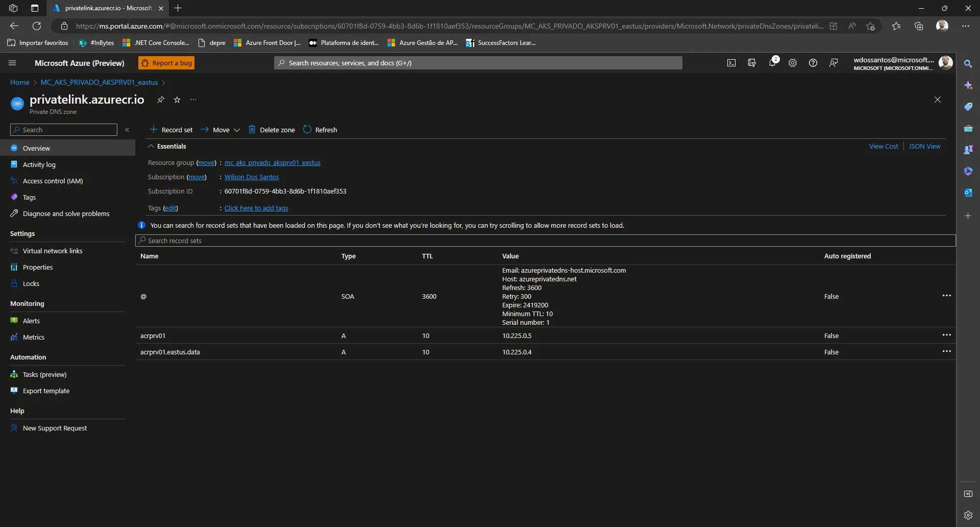This screenshot has width=980, height=527.
Task: Sort by the Name column header
Action: [x=149, y=256]
